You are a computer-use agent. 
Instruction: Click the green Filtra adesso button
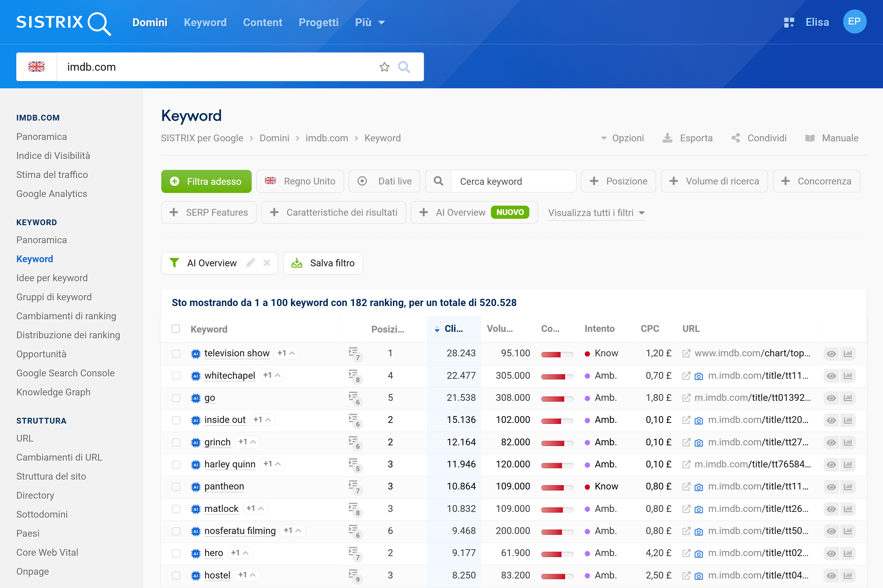(206, 181)
